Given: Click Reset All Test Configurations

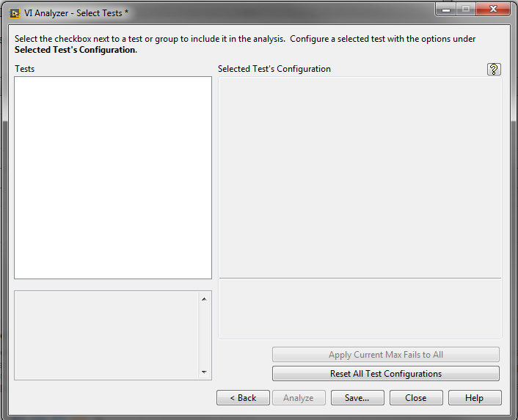Looking at the screenshot, I should click(x=386, y=374).
